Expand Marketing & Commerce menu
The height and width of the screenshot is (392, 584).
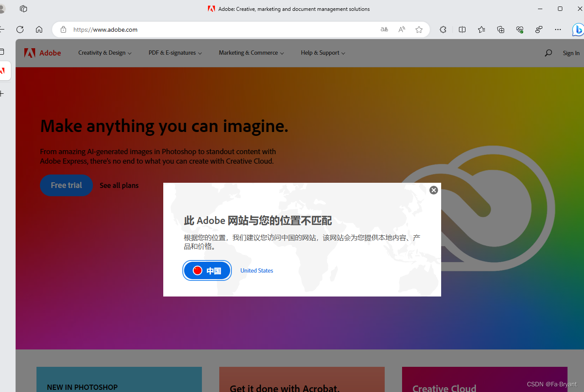click(251, 53)
